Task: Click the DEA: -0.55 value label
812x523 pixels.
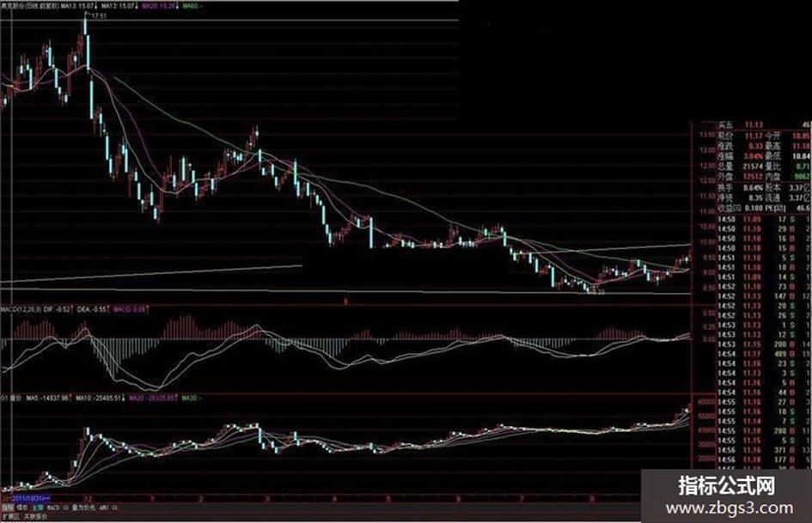Action: pos(91,309)
